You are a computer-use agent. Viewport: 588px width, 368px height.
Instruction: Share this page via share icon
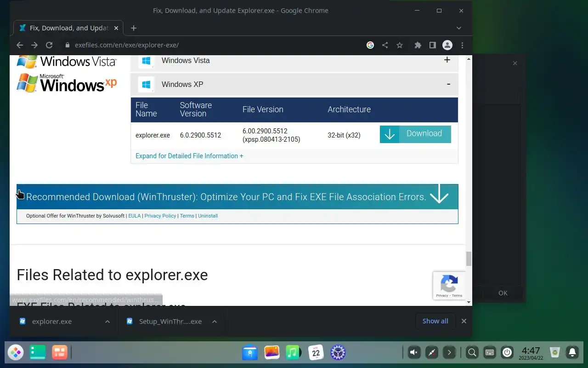(385, 45)
